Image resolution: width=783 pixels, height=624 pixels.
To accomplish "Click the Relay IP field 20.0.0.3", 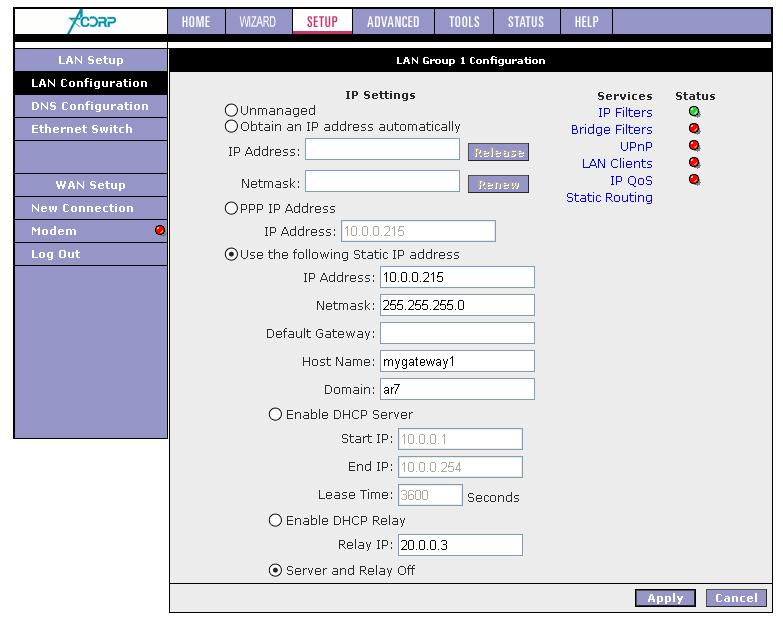I will pyautogui.click(x=460, y=545).
